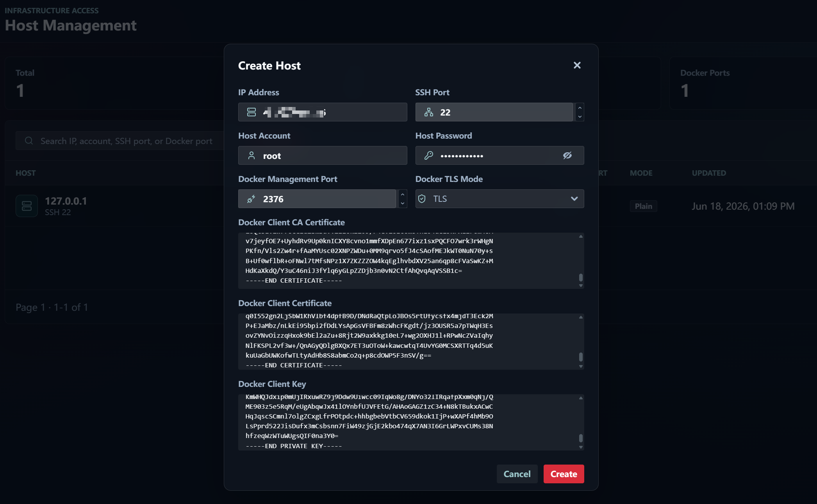Click the Create Host dialog title
Viewport: 817px width, 504px height.
click(269, 66)
